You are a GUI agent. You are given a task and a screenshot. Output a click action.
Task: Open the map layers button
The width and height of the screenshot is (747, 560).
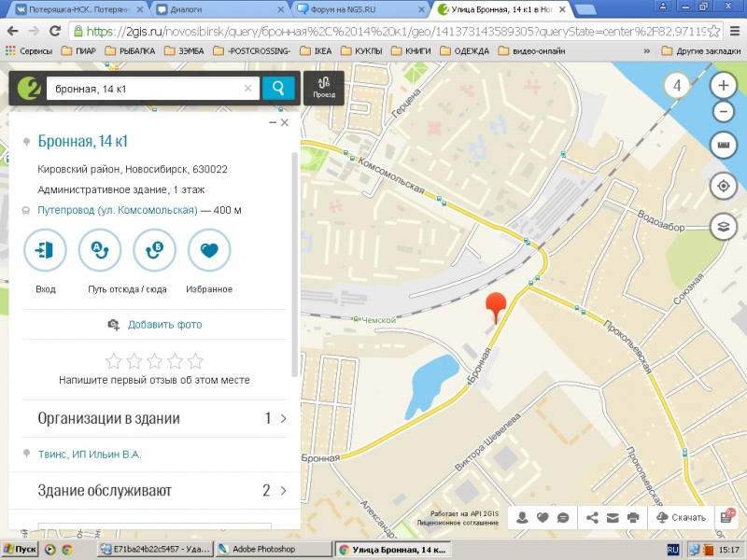[x=723, y=226]
